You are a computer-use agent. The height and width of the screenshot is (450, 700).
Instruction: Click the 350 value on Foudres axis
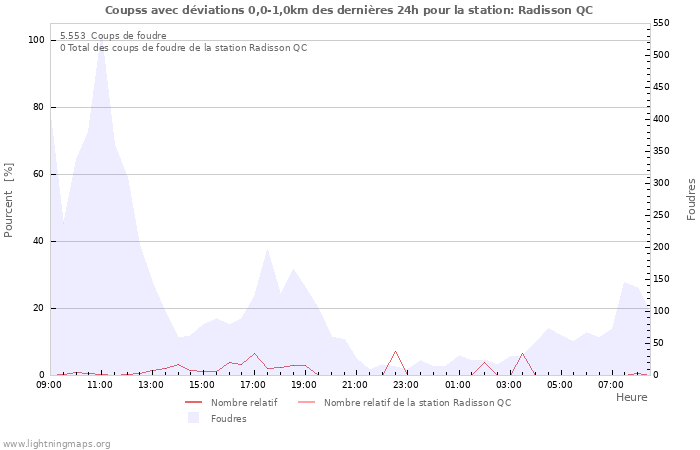[661, 151]
